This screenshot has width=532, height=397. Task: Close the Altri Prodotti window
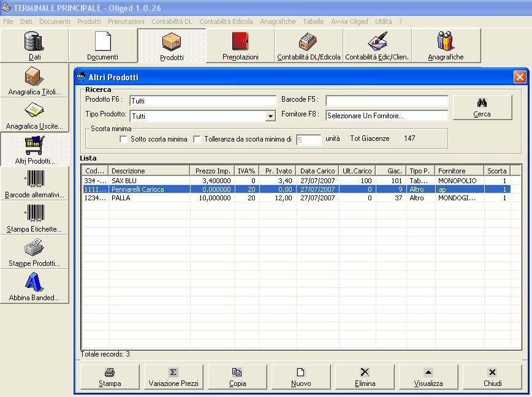pyautogui.click(x=520, y=77)
